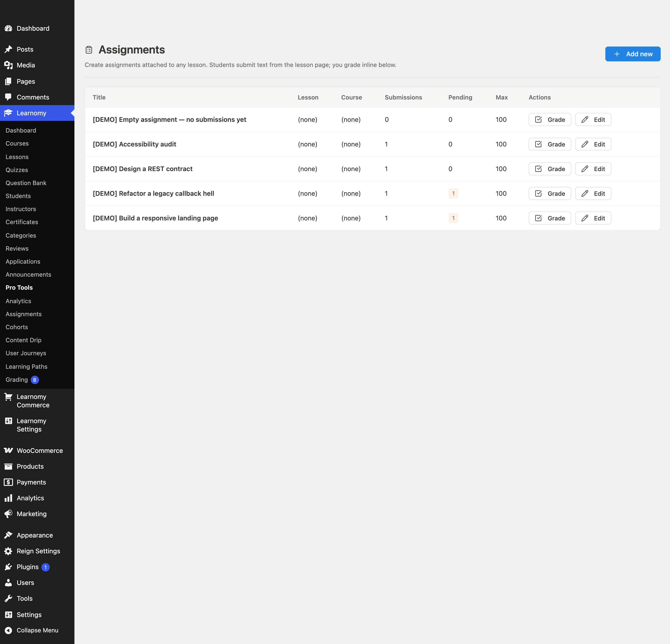This screenshot has width=670, height=644.
Task: Click the pencil icon in Accessibility audit row
Action: click(585, 144)
